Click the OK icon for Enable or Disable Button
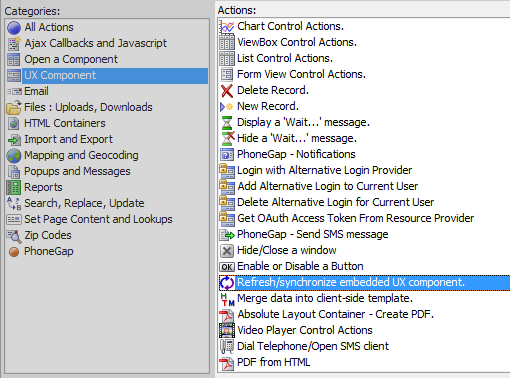Screen dimensions: 510x378 click(x=227, y=267)
